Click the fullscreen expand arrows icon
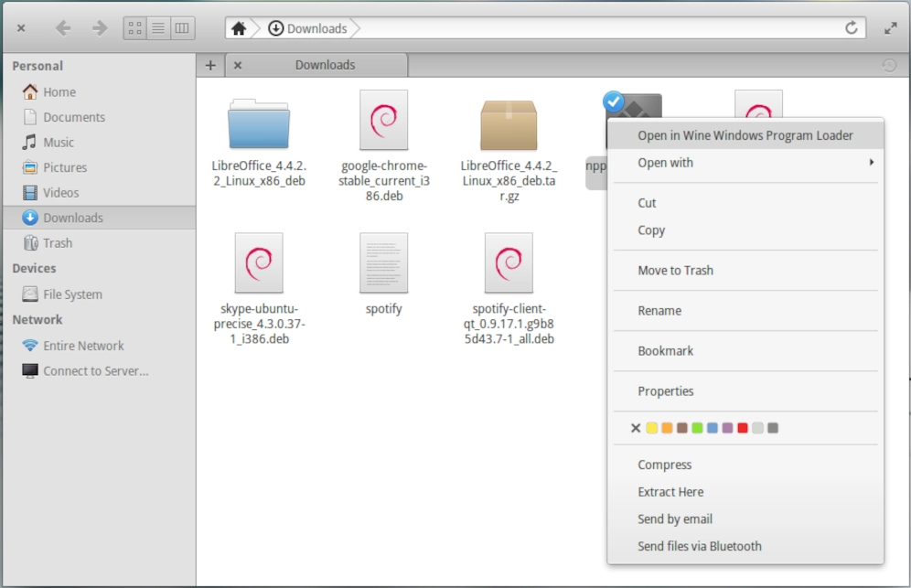Screen dimensions: 911x588 (891, 27)
